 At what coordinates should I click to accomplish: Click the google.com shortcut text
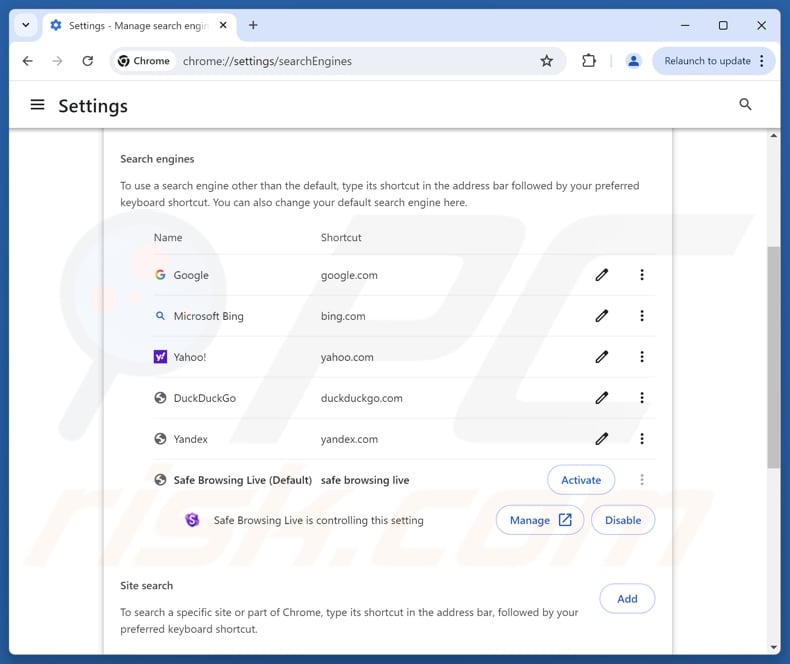(349, 275)
